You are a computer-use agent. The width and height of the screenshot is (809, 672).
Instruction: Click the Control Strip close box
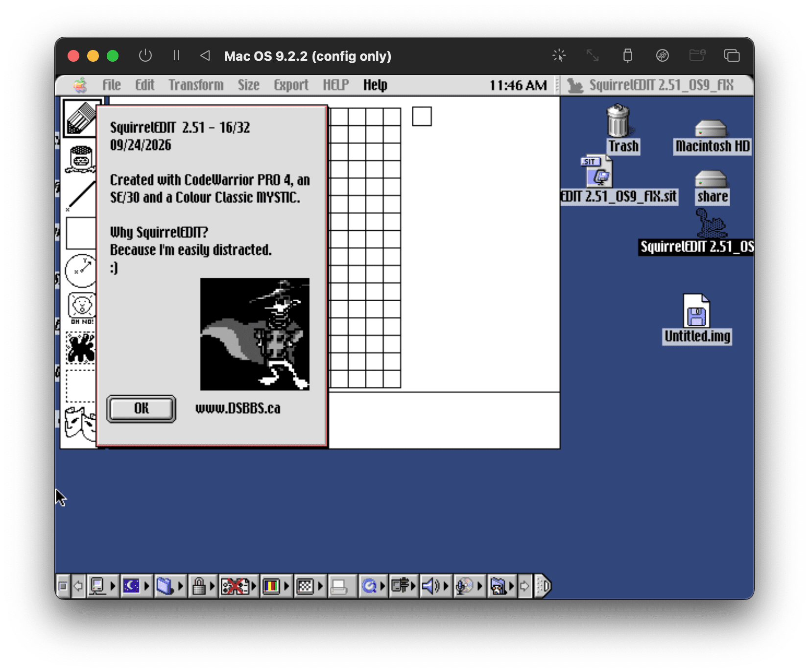pos(63,586)
